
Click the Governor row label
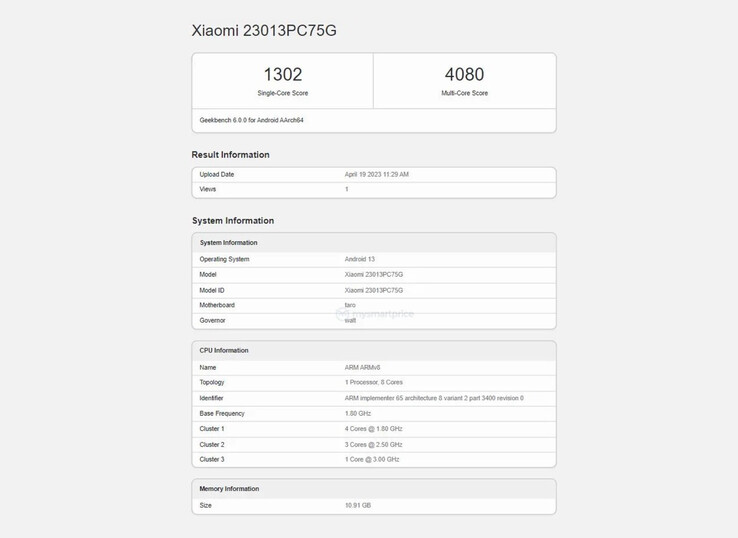212,320
